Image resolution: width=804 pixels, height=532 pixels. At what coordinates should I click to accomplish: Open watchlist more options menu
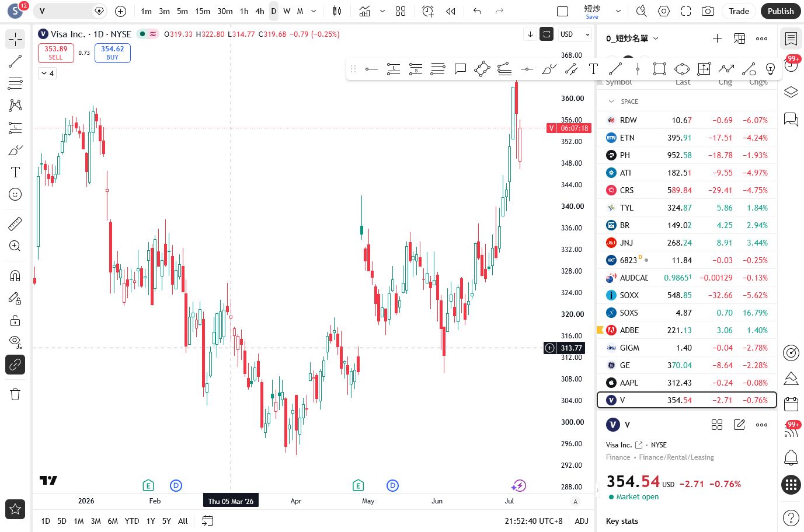761,38
